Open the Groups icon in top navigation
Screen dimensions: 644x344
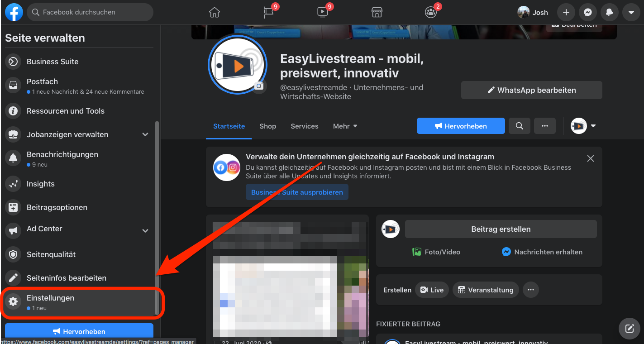tap(430, 13)
